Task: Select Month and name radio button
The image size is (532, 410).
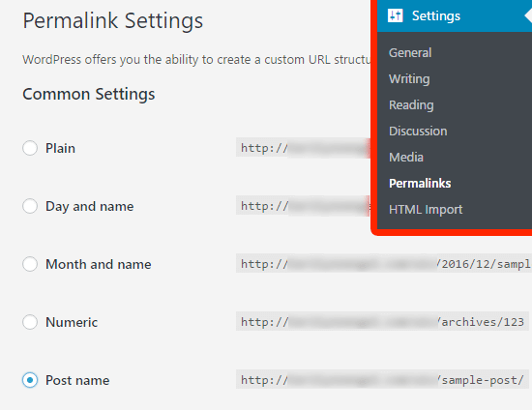Action: [30, 264]
